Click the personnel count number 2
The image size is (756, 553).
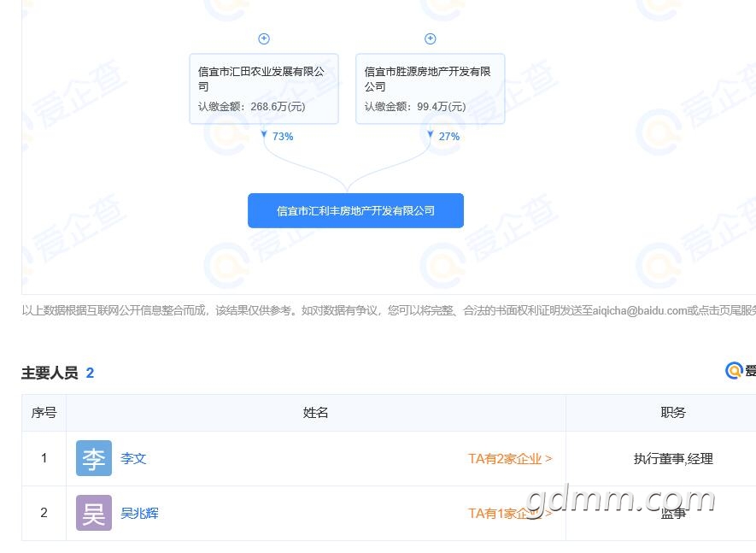click(90, 373)
